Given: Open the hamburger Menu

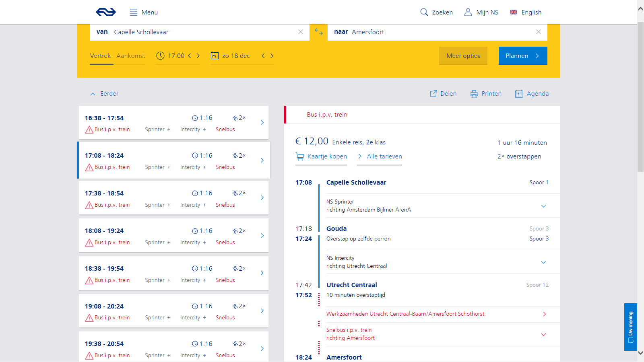Looking at the screenshot, I should [144, 12].
